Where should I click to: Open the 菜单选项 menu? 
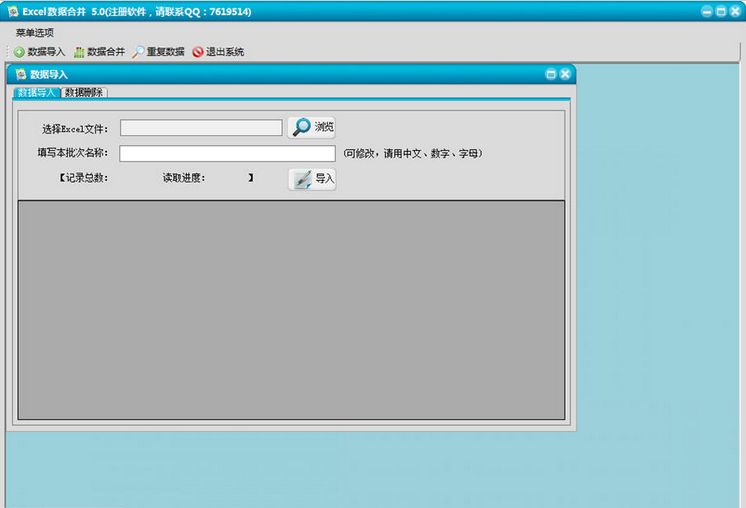click(35, 33)
